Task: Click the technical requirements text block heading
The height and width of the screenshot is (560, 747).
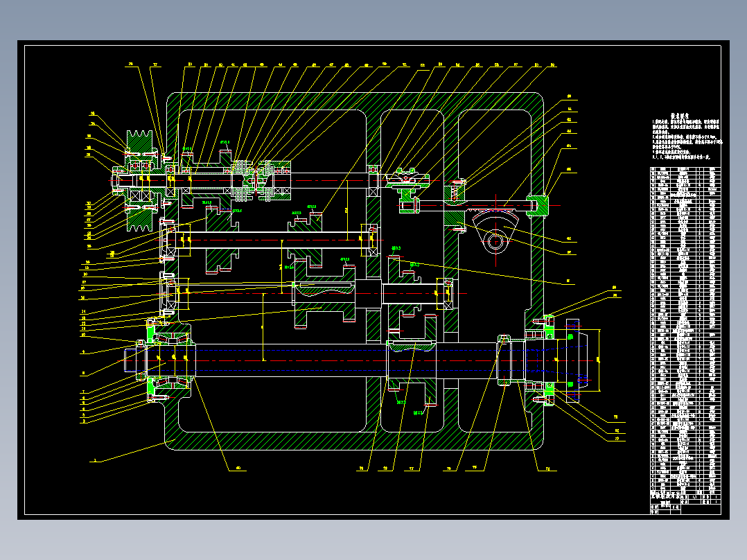Action: click(x=680, y=116)
